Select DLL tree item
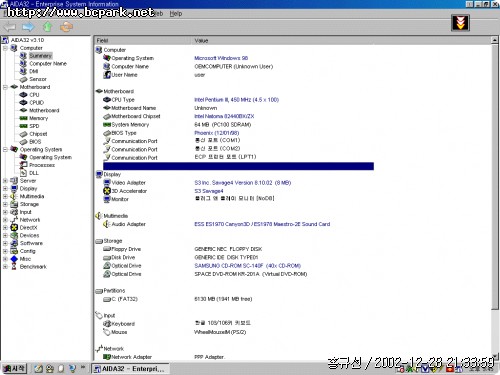Viewport: 500px width, 375px height. (x=34, y=173)
